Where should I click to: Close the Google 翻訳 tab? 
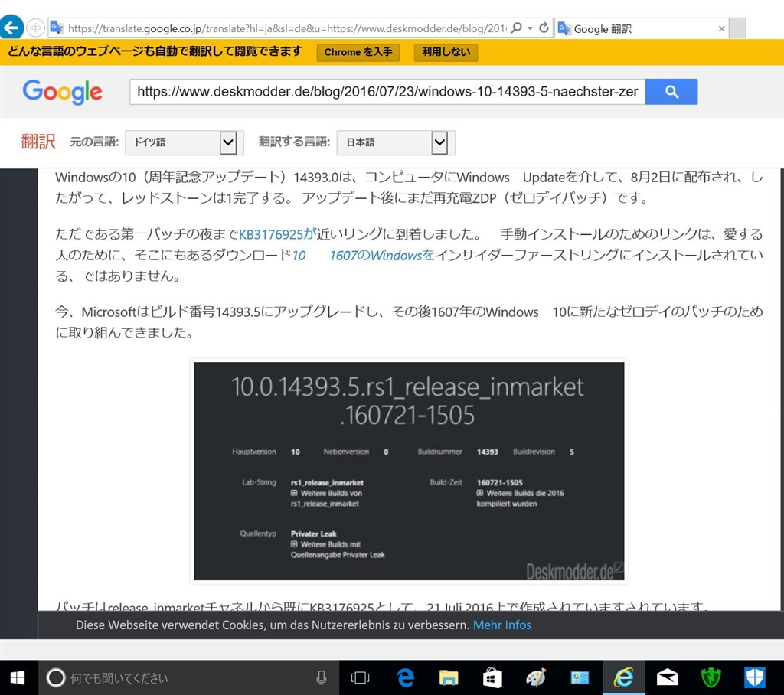point(721,28)
